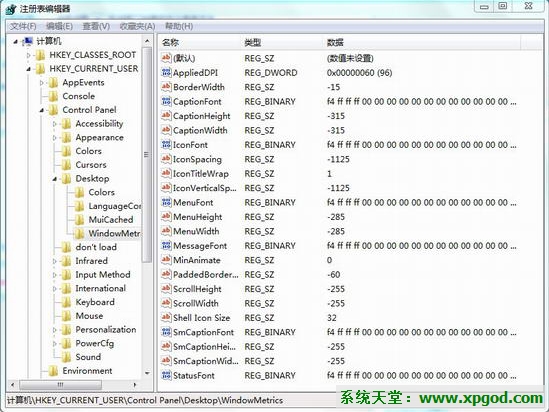Select the Colors key under Desktop
Image resolution: width=549 pixels, height=412 pixels.
(102, 192)
